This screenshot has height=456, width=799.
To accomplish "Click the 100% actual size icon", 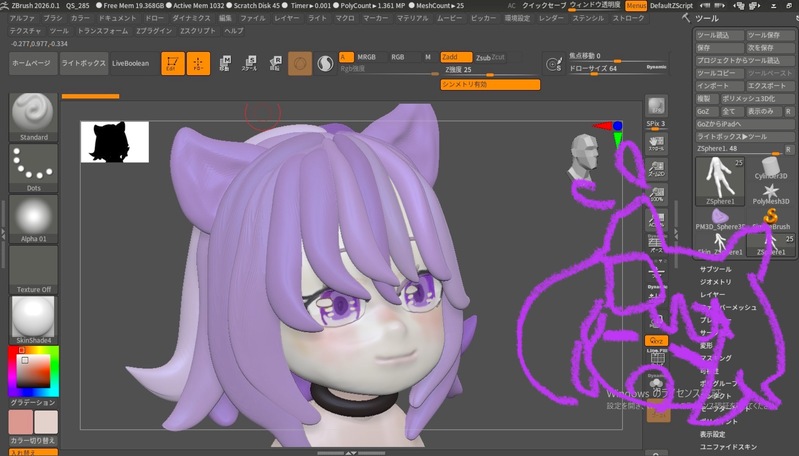I will point(656,194).
